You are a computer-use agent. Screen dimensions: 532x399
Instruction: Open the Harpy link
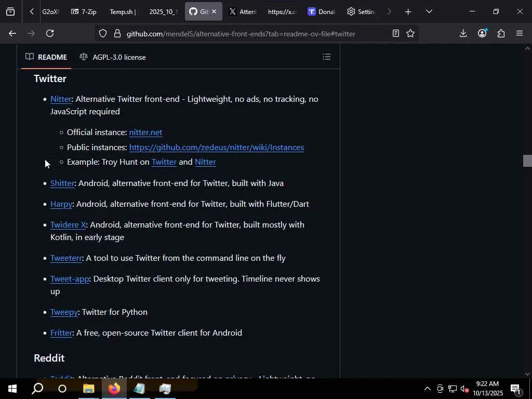(x=61, y=204)
